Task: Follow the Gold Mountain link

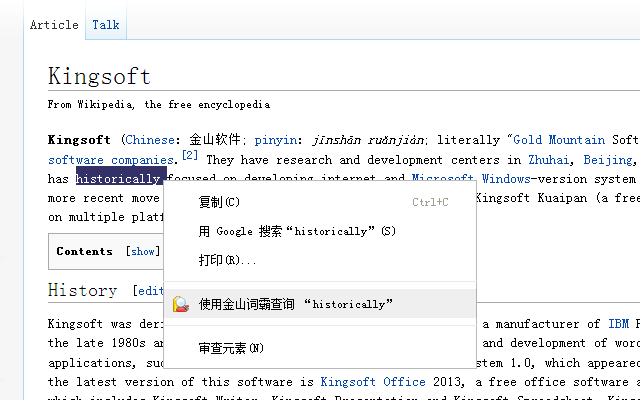Action: click(x=559, y=140)
